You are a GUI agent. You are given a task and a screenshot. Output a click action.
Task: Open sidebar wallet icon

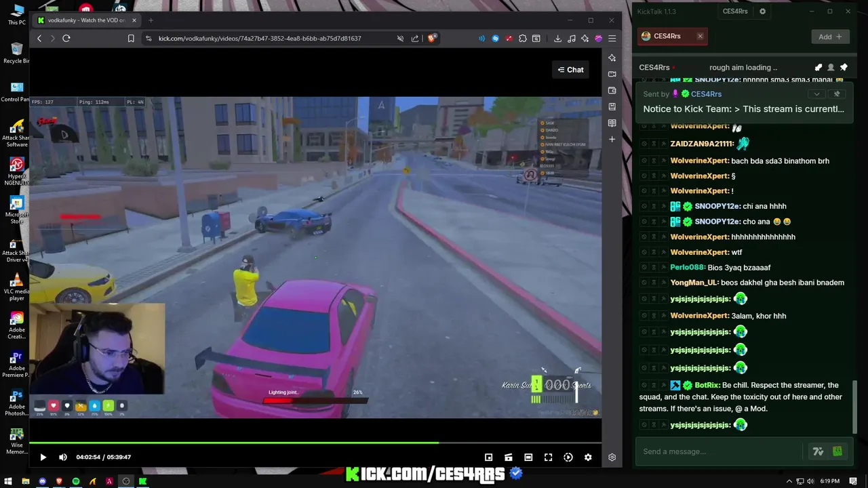pos(612,90)
